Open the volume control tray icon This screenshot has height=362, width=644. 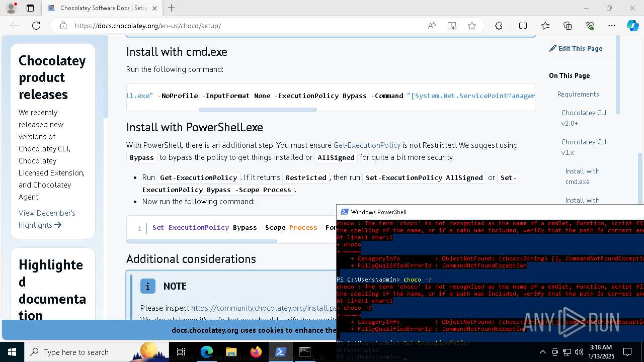(579, 352)
